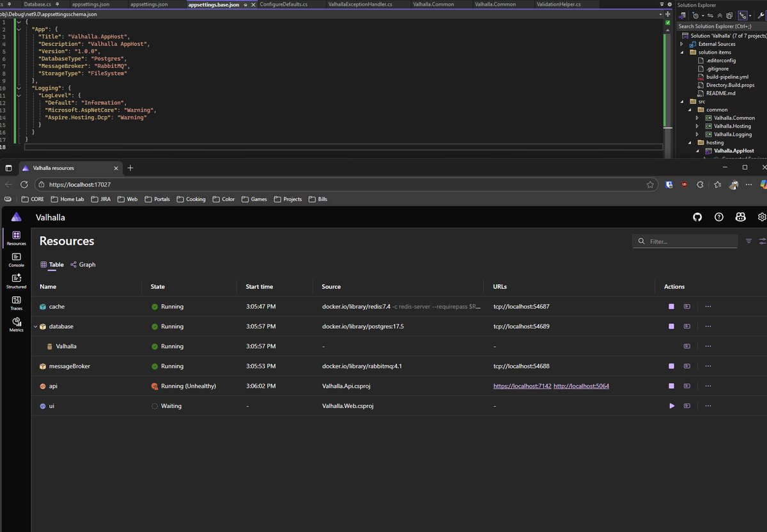Collapse the "LogLevel" JSON section in editor
767x532 pixels.
point(18,95)
